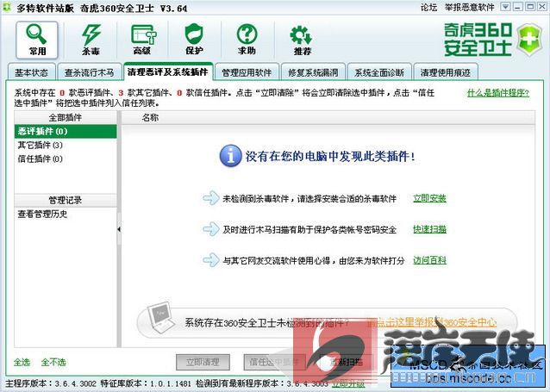550x392 pixels.
Task: Click the report-to-360安全中心 orange link
Action: (431, 322)
